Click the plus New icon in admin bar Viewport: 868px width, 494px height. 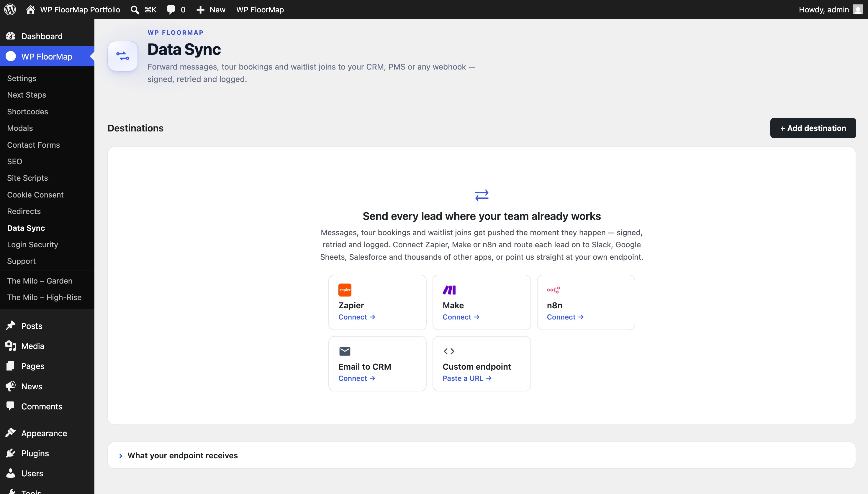200,10
